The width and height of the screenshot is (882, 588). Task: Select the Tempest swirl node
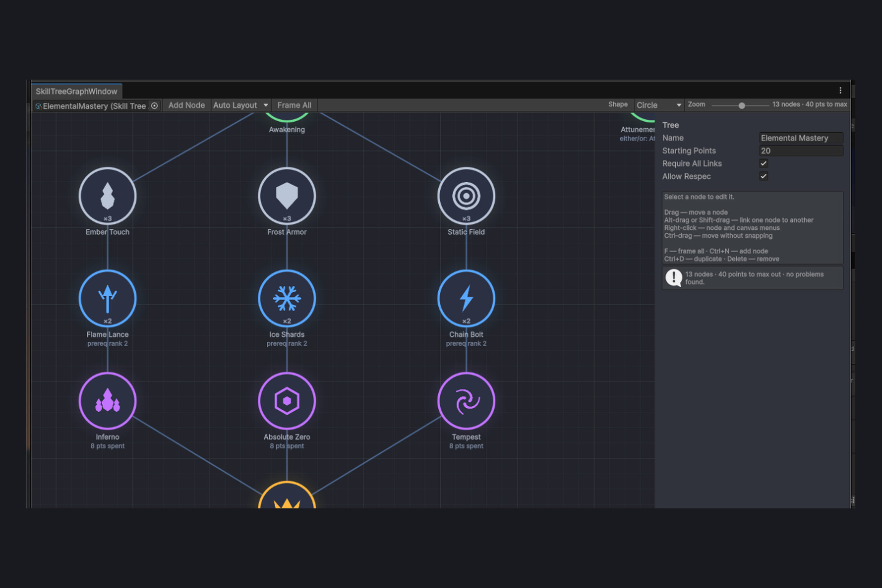point(466,401)
